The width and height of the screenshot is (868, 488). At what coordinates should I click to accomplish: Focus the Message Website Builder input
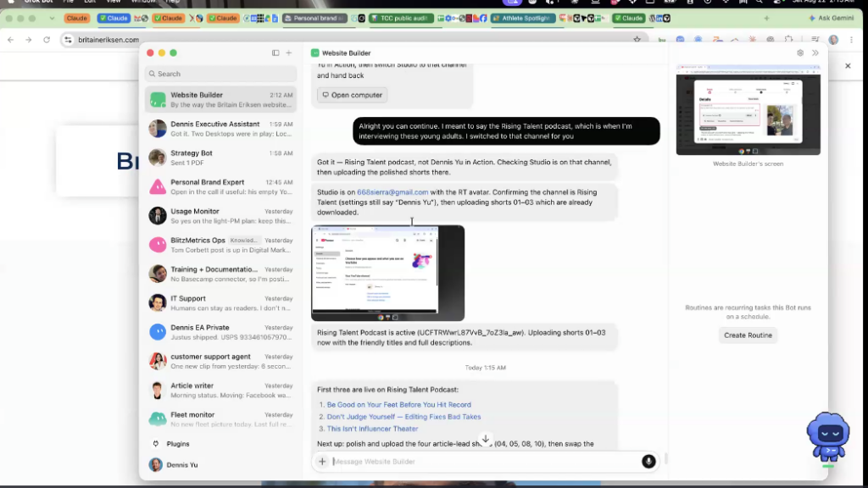(484, 462)
